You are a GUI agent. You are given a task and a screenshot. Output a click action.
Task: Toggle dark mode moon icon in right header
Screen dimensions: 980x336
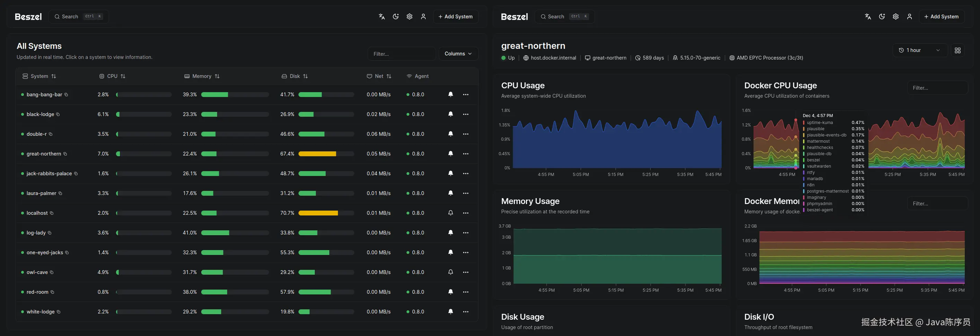[x=881, y=17]
